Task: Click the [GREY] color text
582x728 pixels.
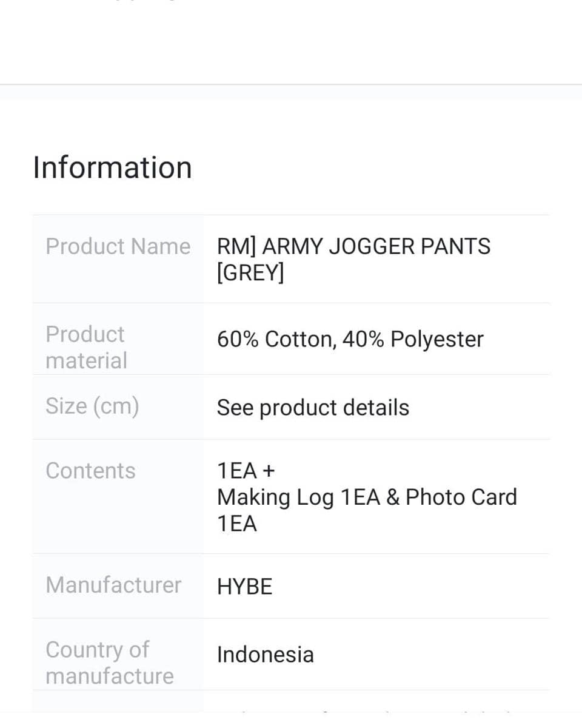Action: (x=250, y=273)
